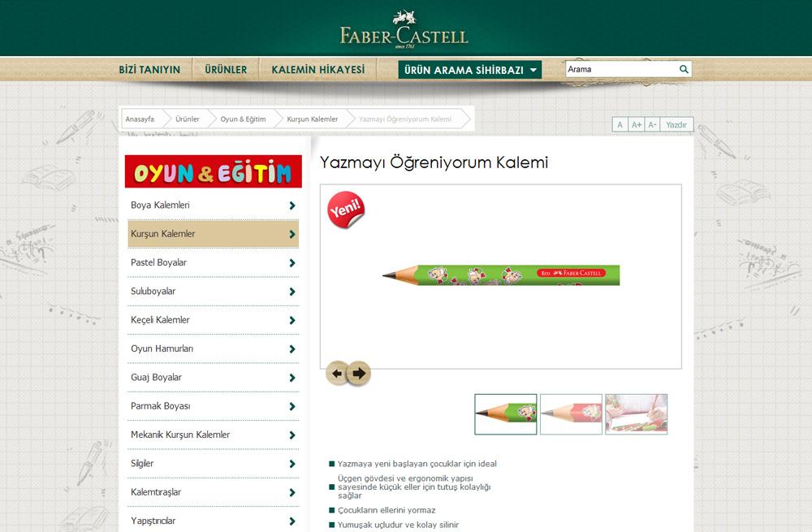The image size is (812, 532).
Task: Open the Ürünler menu
Action: [226, 69]
